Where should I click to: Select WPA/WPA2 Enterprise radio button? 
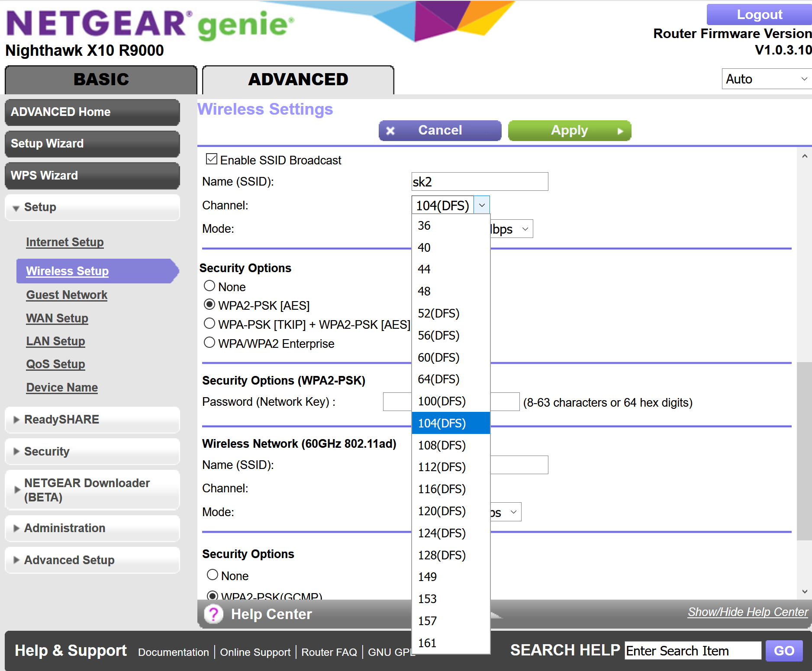tap(209, 342)
